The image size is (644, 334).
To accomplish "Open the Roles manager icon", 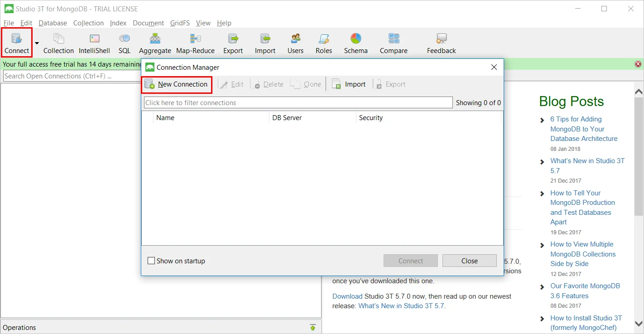I will pos(324,44).
